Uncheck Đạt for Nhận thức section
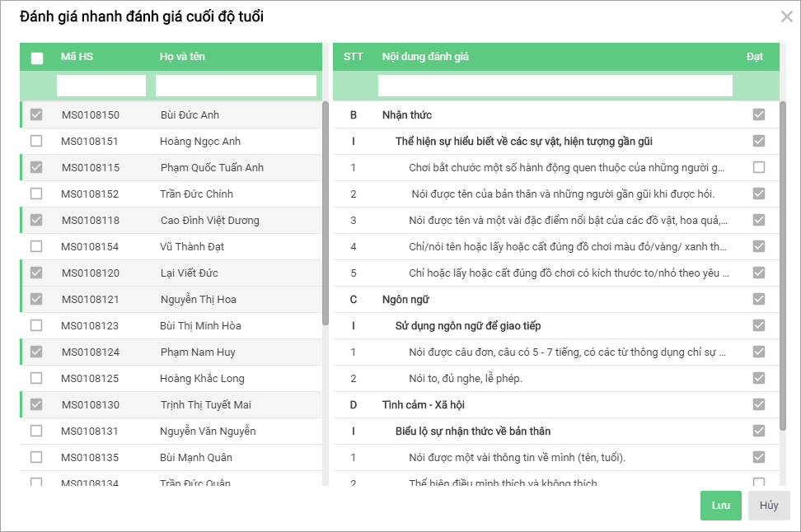801x532 pixels. coord(758,115)
